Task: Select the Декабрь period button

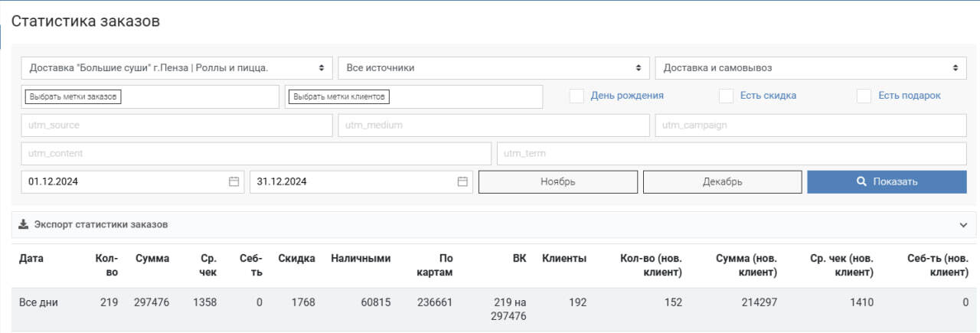Action: [x=723, y=181]
